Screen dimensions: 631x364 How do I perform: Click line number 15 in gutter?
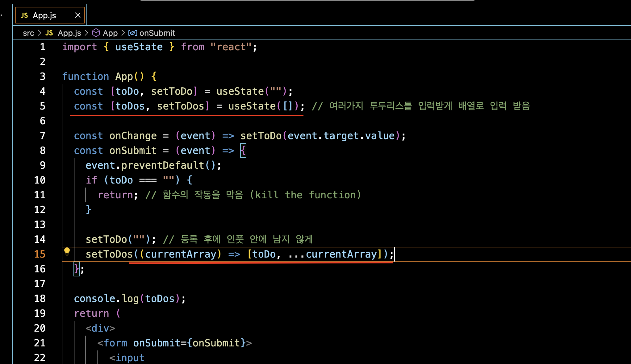pos(40,254)
